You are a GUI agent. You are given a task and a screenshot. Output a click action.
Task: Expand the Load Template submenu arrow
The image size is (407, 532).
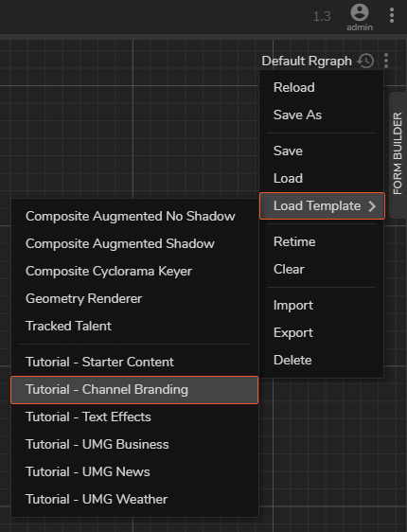click(x=372, y=206)
